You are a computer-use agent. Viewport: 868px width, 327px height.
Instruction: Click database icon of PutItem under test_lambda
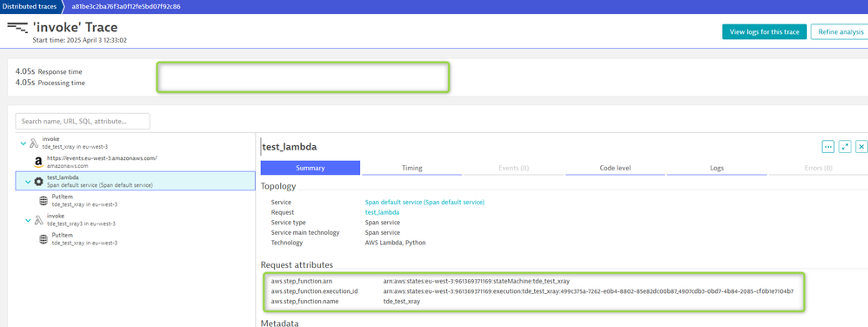pyautogui.click(x=43, y=200)
